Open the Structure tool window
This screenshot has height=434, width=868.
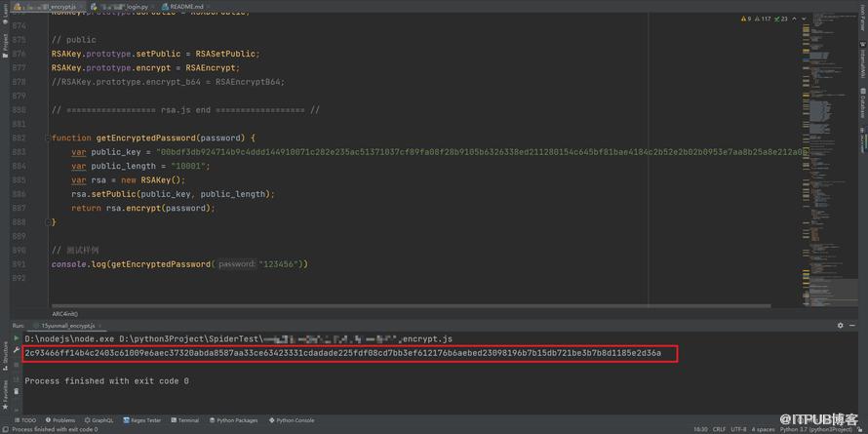[5, 358]
